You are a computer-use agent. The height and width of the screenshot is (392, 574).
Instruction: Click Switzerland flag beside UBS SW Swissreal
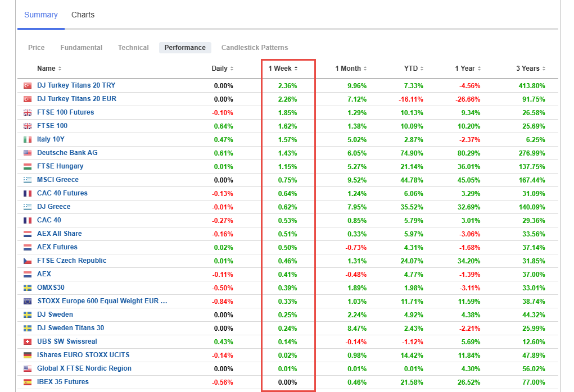click(28, 342)
